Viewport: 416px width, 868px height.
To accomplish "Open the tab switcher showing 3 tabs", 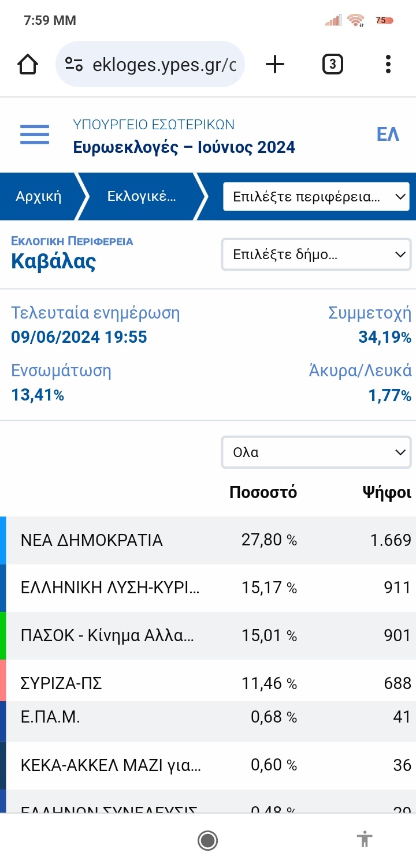I will click(x=332, y=64).
